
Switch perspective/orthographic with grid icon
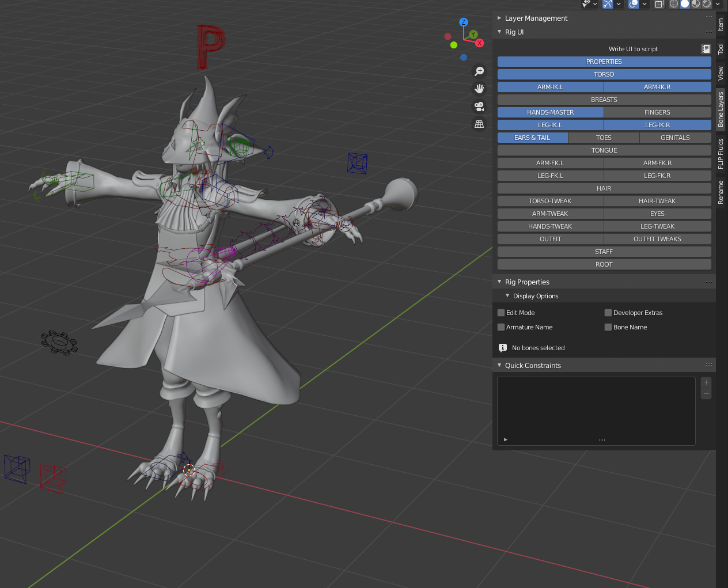pyautogui.click(x=479, y=124)
